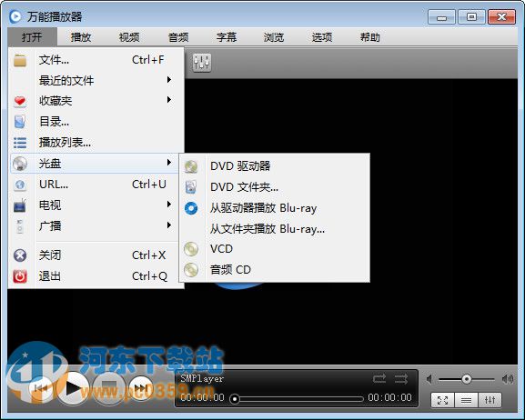The width and height of the screenshot is (525, 420).
Task: Open the 帮助 menu
Action: pyautogui.click(x=370, y=36)
